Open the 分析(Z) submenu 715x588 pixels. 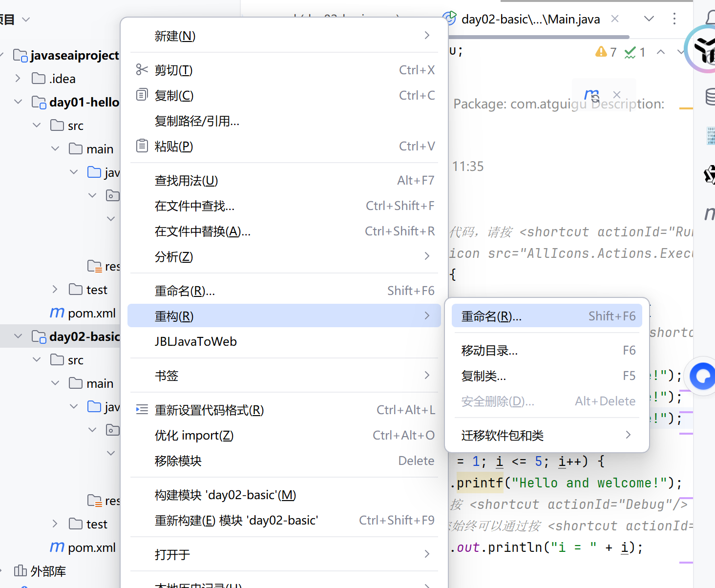click(284, 256)
